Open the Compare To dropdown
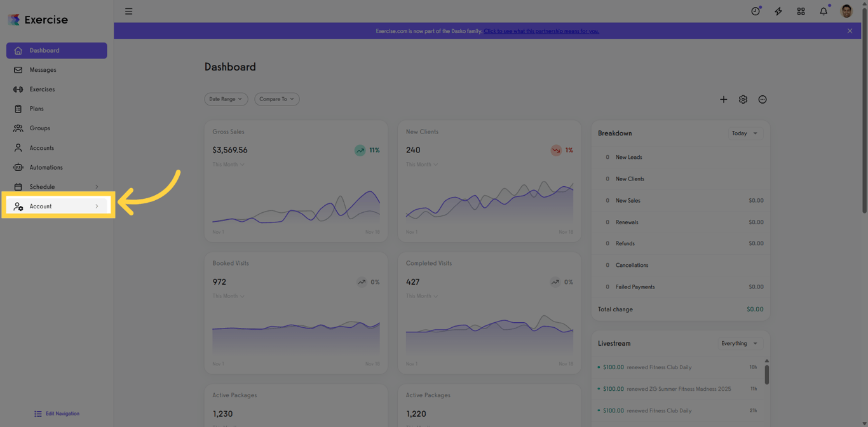This screenshot has width=868, height=427. tap(276, 99)
